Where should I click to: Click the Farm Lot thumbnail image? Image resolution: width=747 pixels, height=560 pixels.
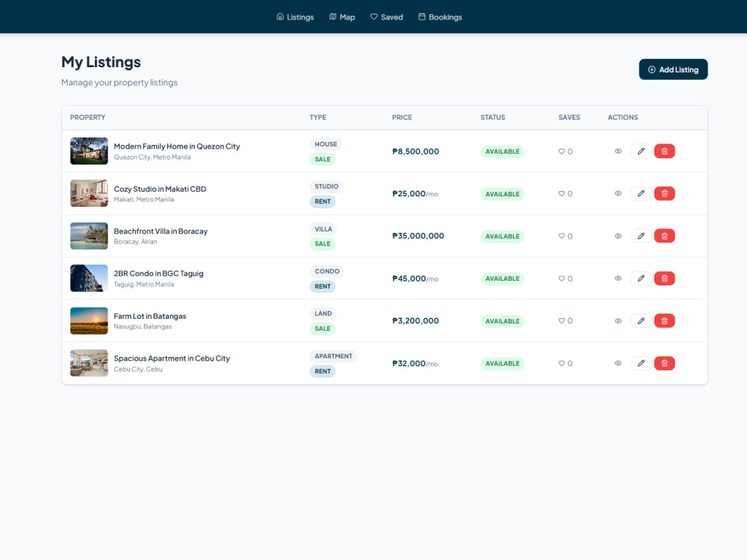click(89, 320)
